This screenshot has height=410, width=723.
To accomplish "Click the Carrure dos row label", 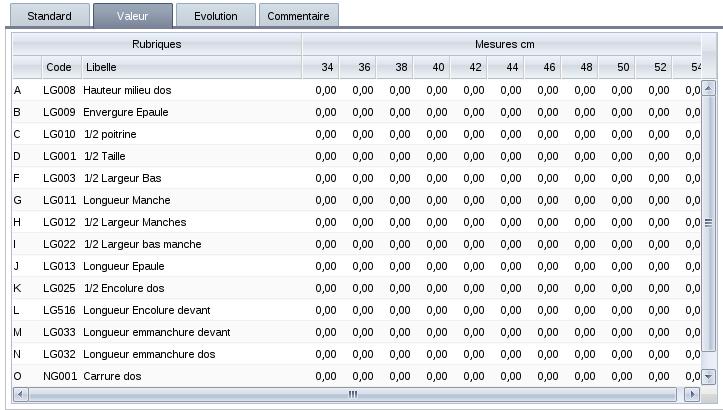I will [113, 376].
